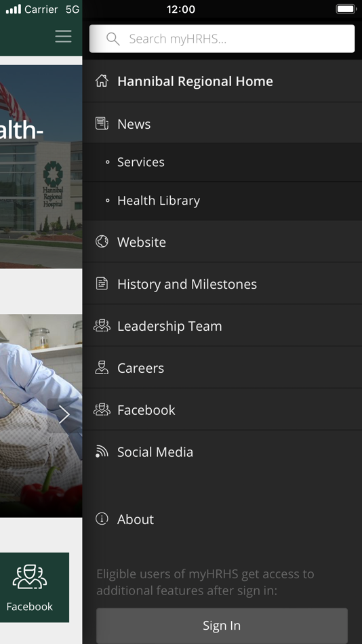
Task: Focus the Search myHRHS field
Action: [222, 39]
